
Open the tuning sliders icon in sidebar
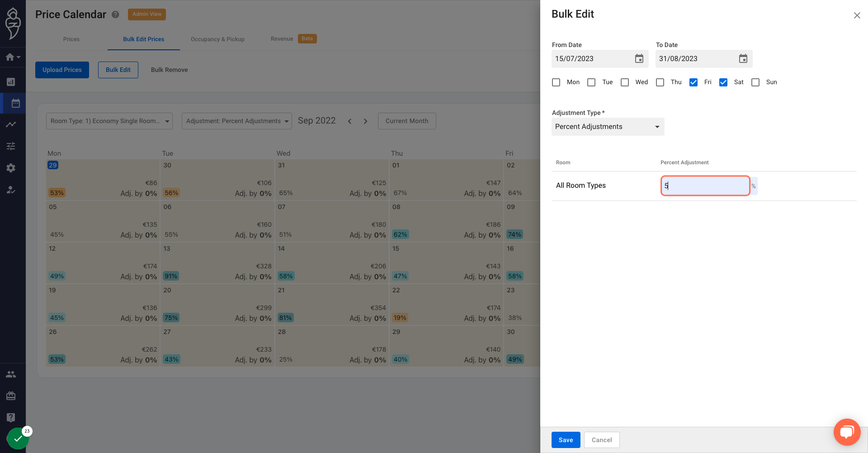(11, 146)
